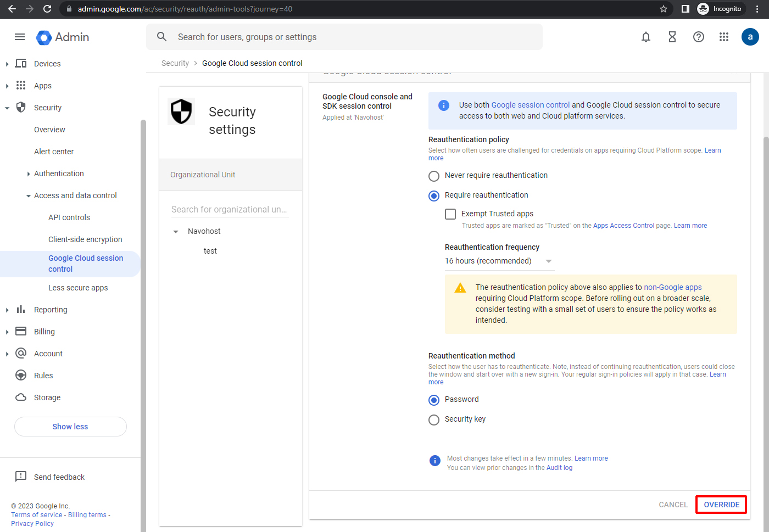The width and height of the screenshot is (769, 532).
Task: Click the Send feedback icon
Action: [x=21, y=477]
